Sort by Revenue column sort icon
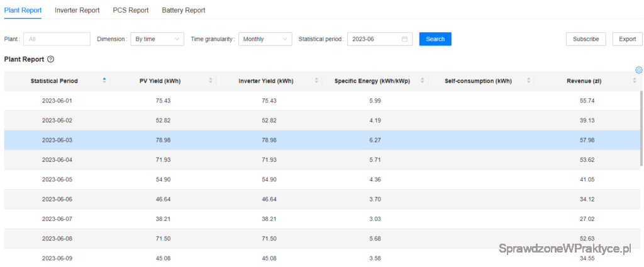Image resolution: width=644 pixels, height=267 pixels. click(x=635, y=81)
